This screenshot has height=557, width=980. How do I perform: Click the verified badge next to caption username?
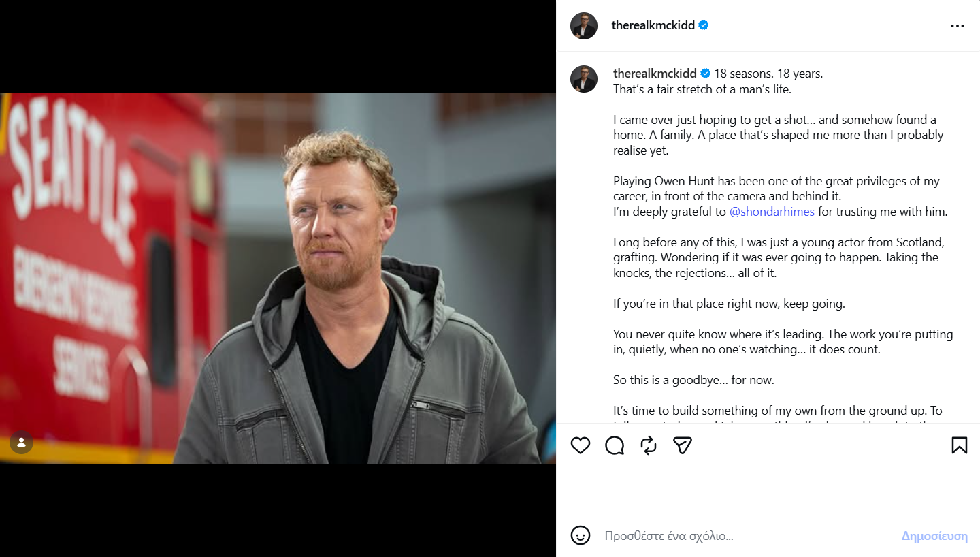click(705, 74)
